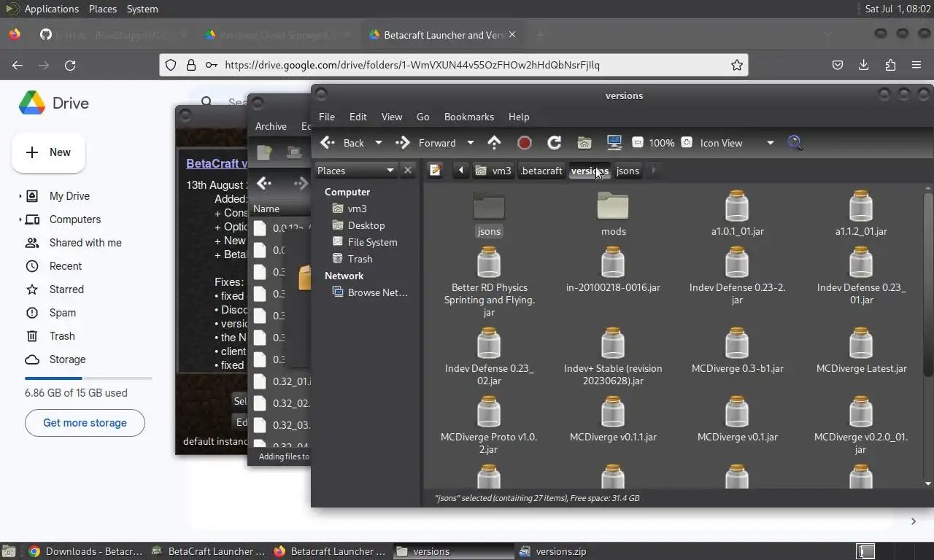The image size is (934, 560).
Task: Zoom in with the plus icon
Action: click(687, 143)
